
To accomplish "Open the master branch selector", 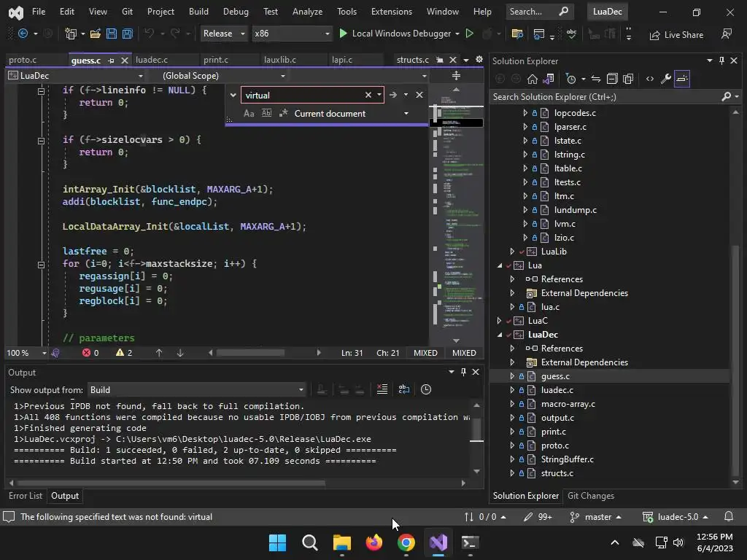I will click(595, 517).
